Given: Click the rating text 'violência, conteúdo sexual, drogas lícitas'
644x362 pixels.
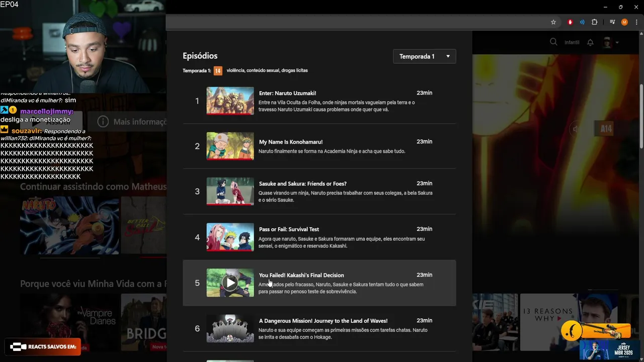Looking at the screenshot, I should click(x=267, y=70).
